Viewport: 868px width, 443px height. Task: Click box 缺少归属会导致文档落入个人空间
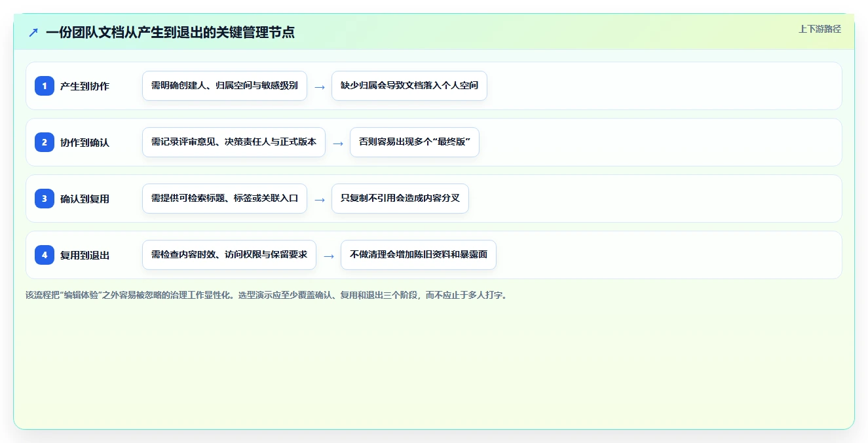[409, 86]
